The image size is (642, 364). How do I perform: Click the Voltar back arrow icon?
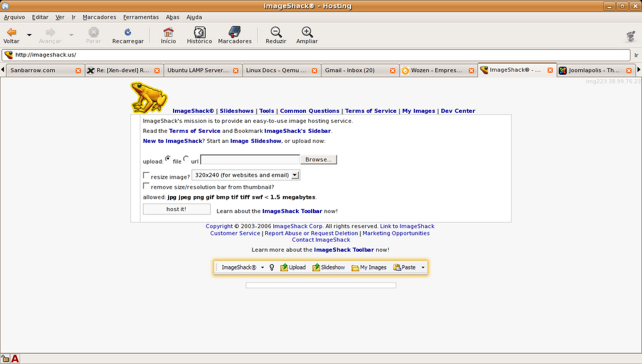click(x=12, y=32)
